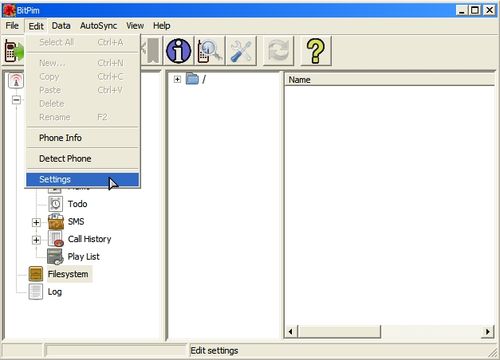Screen dimensions: 500x360
Task: Click the SMS mailbox icon
Action: 56,221
